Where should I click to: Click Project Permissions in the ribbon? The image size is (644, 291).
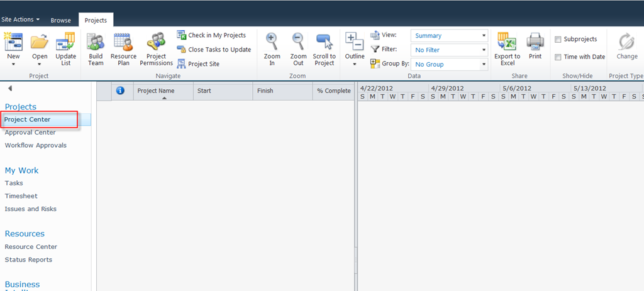click(156, 49)
